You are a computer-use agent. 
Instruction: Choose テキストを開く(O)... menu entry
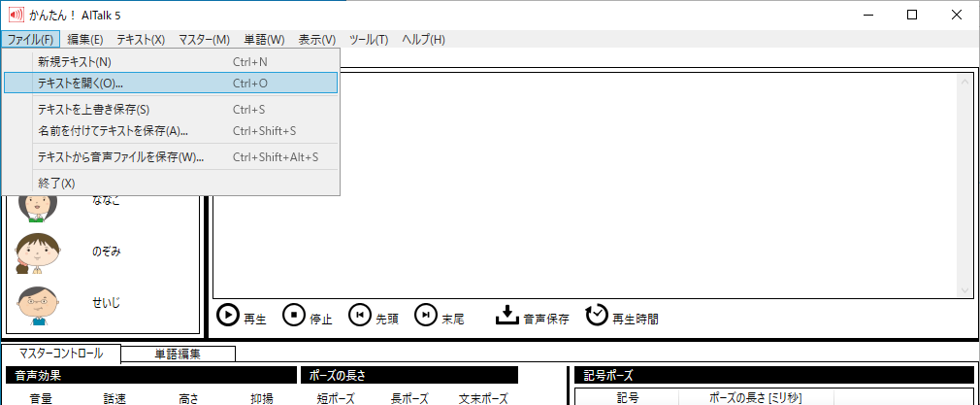171,83
